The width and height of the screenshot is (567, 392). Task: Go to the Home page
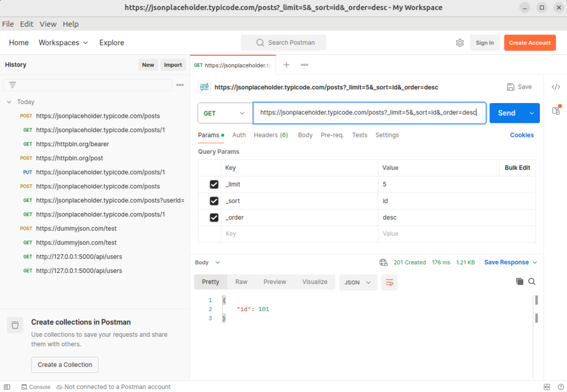(19, 43)
